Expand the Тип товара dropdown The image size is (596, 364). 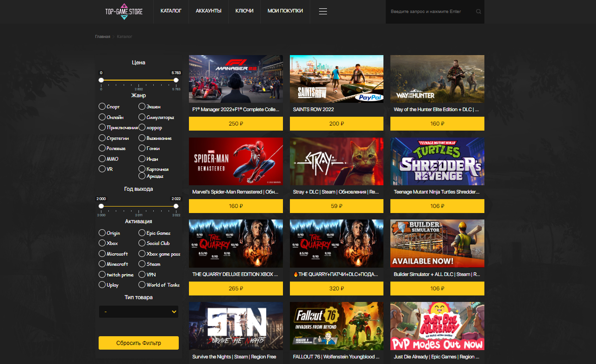point(138,312)
